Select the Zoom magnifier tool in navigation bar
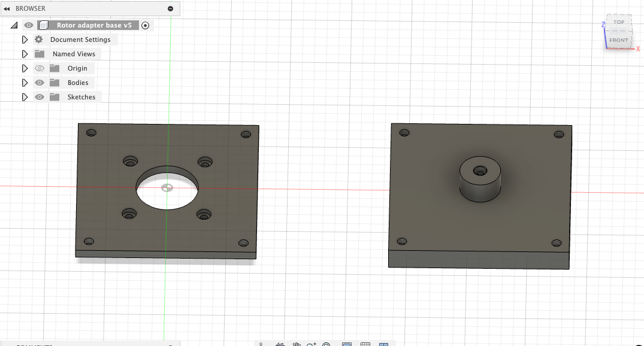The height and width of the screenshot is (346, 644). tap(312, 344)
